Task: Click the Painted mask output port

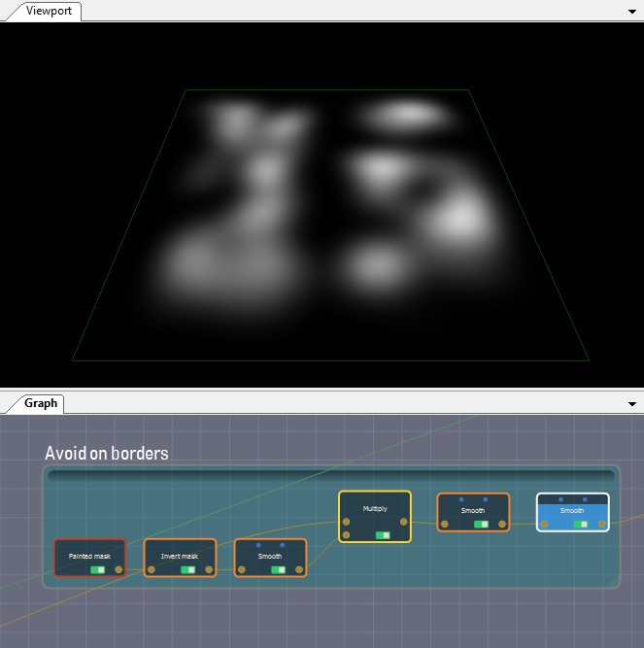Action: (118, 570)
